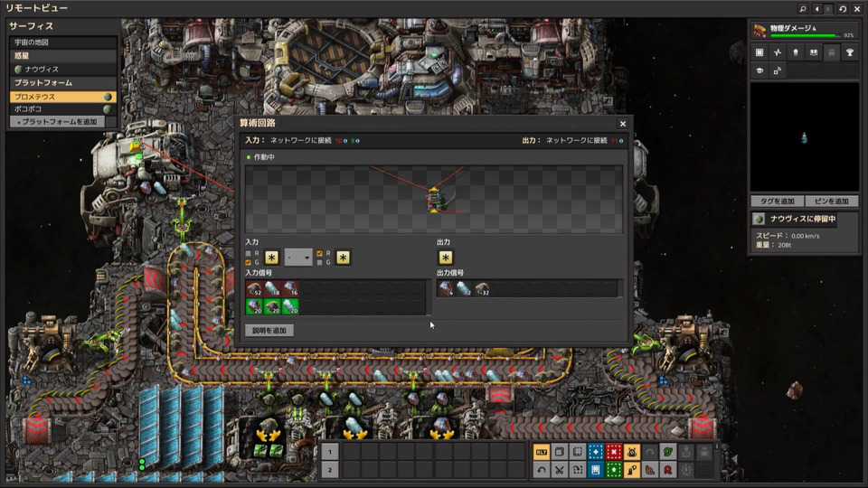This screenshot has width=868, height=488.
Task: Select the プロメテウス platform entry
Action: pyautogui.click(x=62, y=97)
